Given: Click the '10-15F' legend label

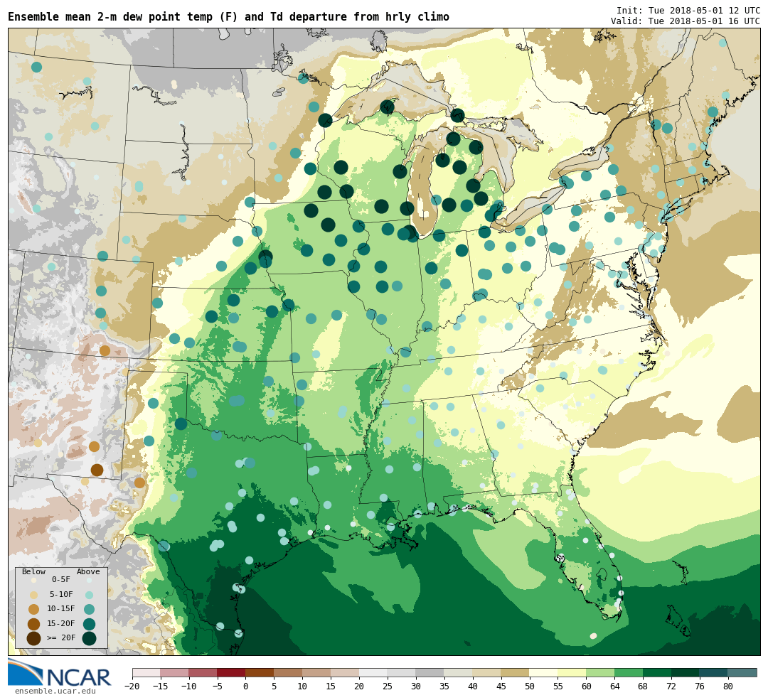Looking at the screenshot, I should point(60,609).
